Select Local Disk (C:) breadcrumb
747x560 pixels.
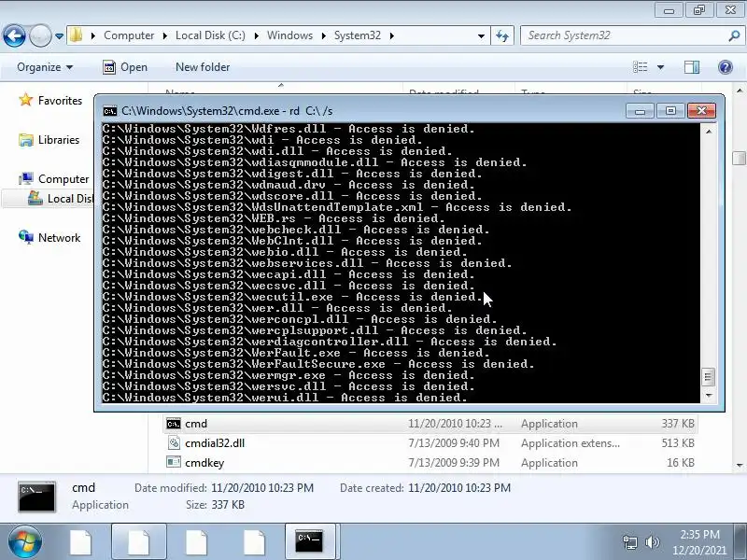click(x=210, y=35)
